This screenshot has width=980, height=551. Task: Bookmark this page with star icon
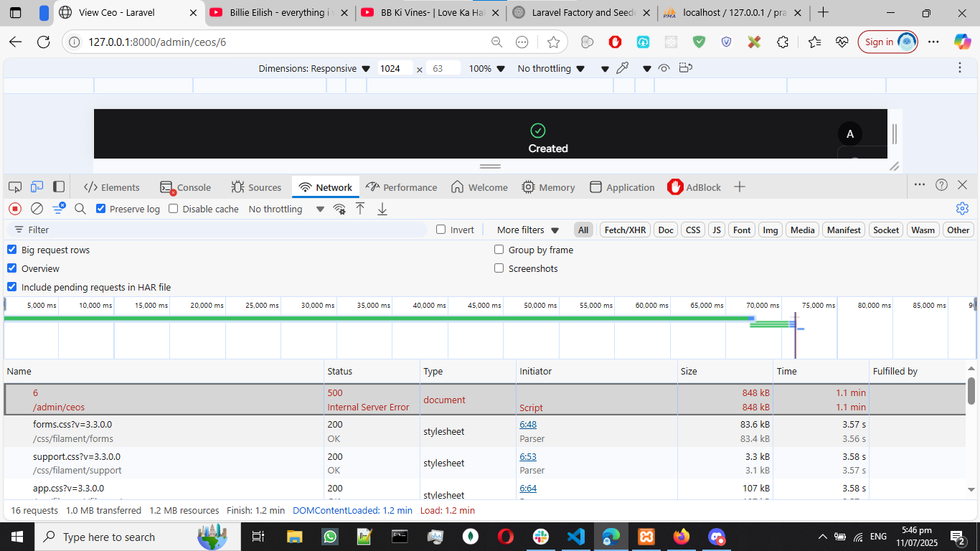pos(553,42)
